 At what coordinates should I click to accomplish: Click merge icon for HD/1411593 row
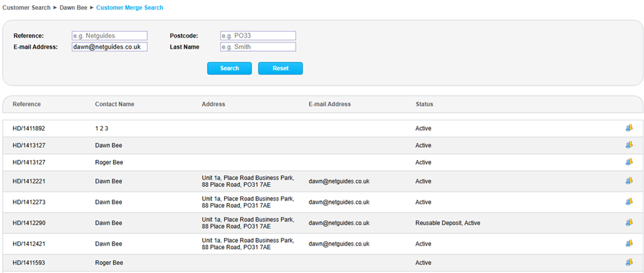(629, 262)
